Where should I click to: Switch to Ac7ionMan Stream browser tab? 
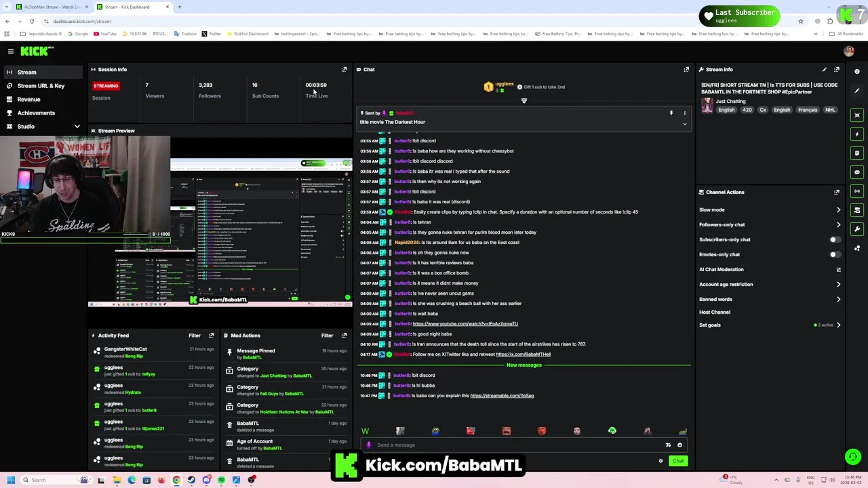51,7
